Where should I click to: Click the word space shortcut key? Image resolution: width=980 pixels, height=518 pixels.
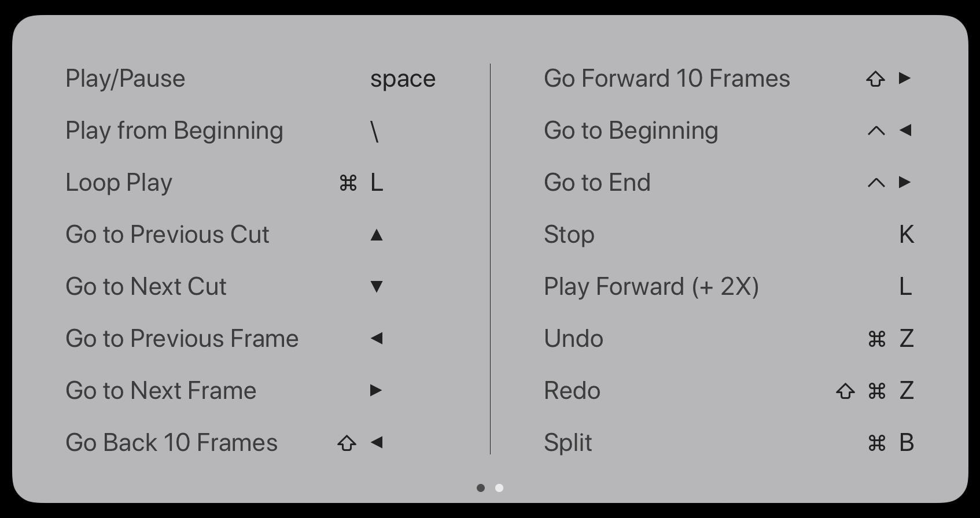pyautogui.click(x=403, y=79)
